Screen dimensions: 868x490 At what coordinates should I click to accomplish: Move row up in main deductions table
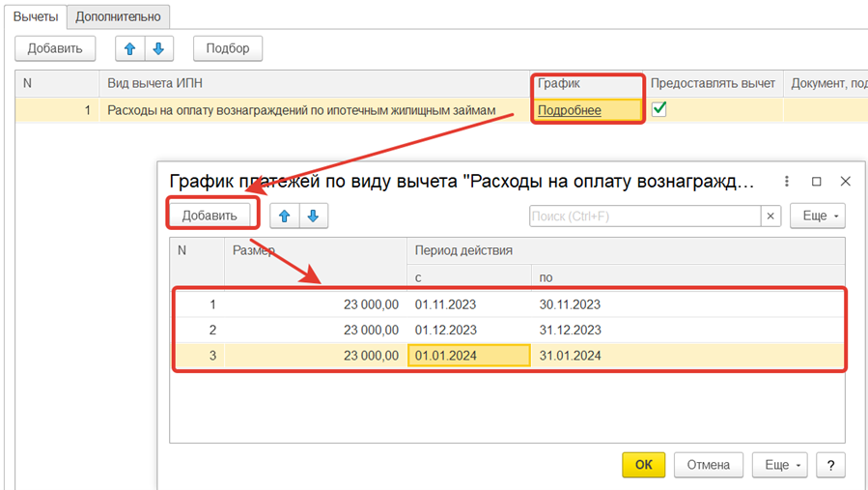(x=131, y=48)
